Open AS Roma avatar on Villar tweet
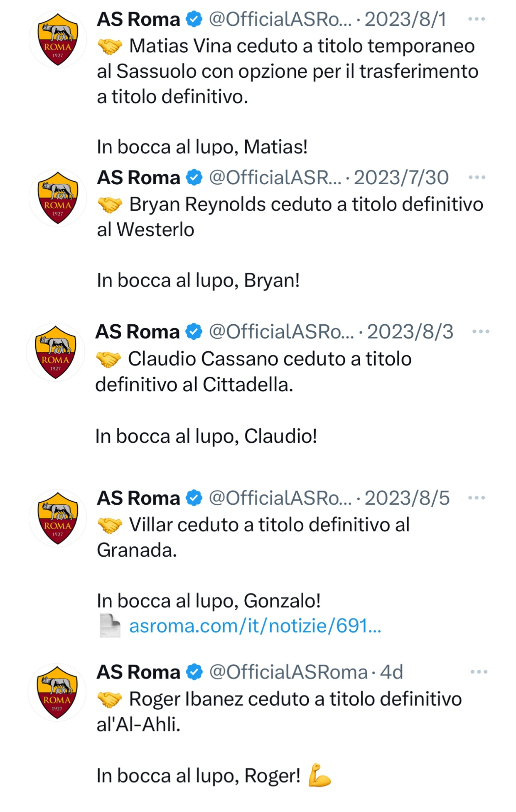The height and width of the screenshot is (812, 516). (x=58, y=518)
